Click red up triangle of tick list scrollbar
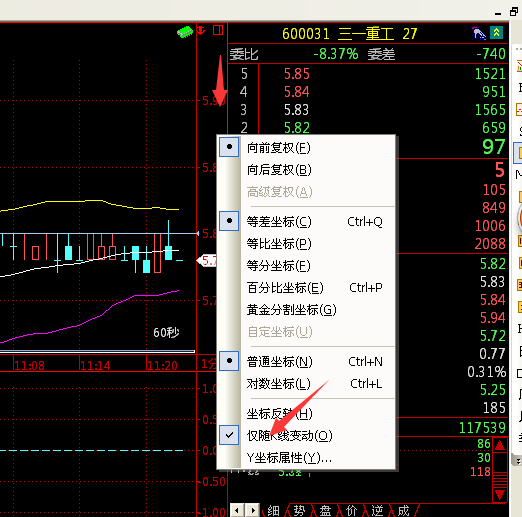This screenshot has width=522, height=517. pyautogui.click(x=500, y=445)
